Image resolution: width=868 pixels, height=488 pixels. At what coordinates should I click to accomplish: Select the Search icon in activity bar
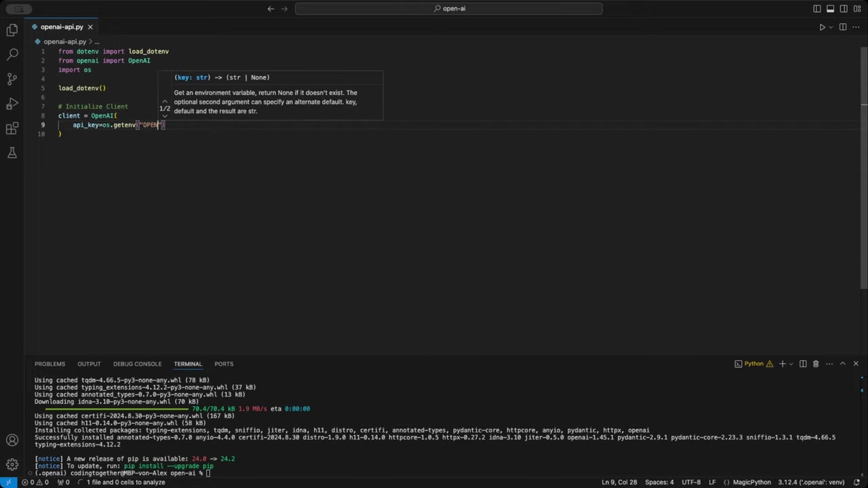(x=12, y=54)
